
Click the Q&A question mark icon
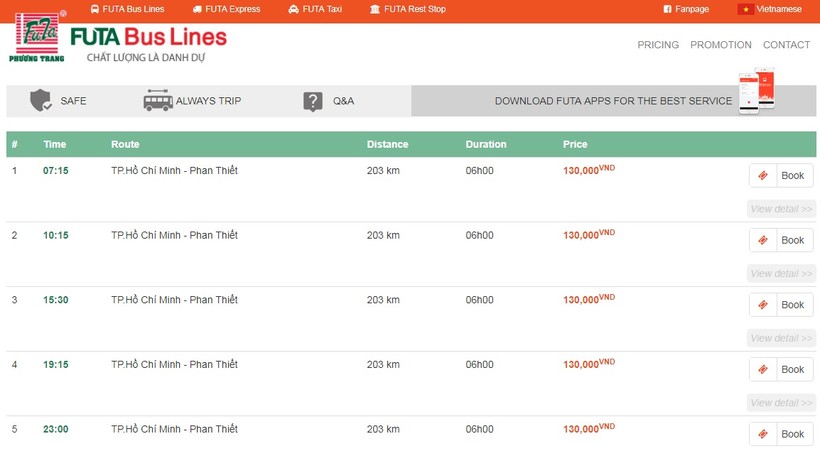313,101
